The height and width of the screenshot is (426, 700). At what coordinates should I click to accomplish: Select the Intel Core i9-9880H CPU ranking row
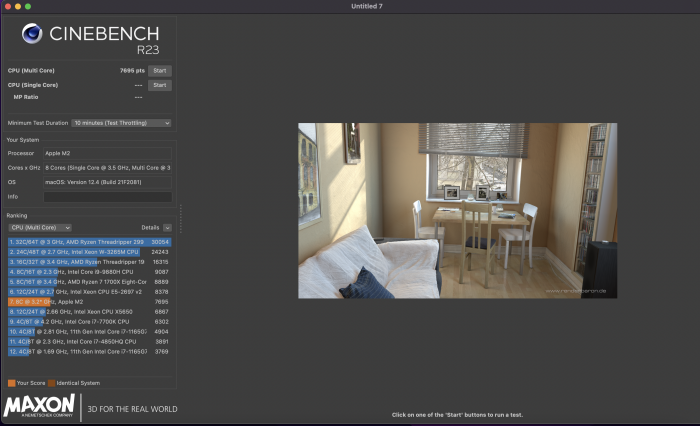click(89, 272)
